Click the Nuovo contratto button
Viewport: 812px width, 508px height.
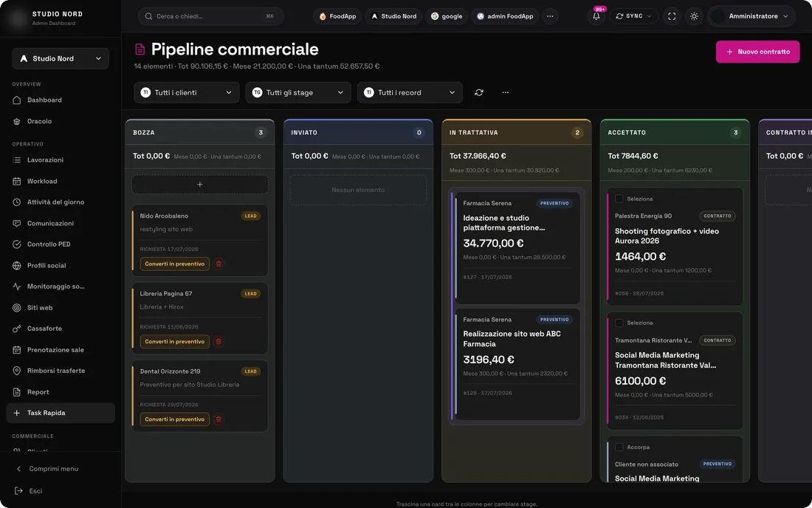(x=757, y=52)
